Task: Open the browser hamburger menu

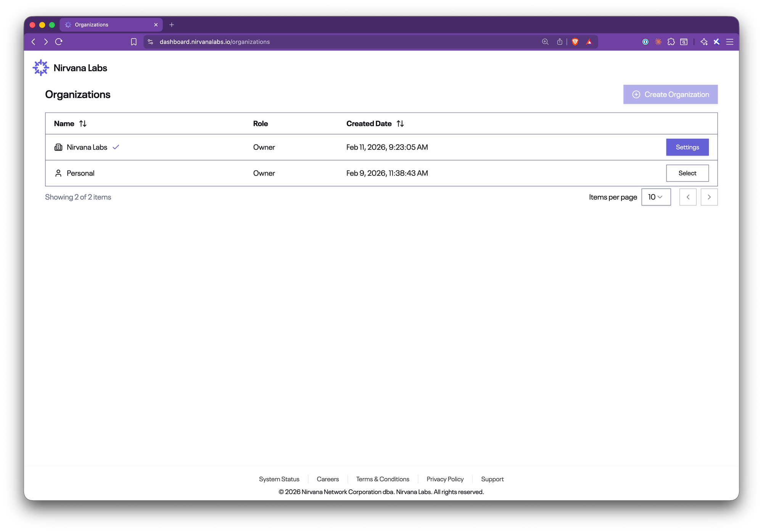Action: (729, 42)
